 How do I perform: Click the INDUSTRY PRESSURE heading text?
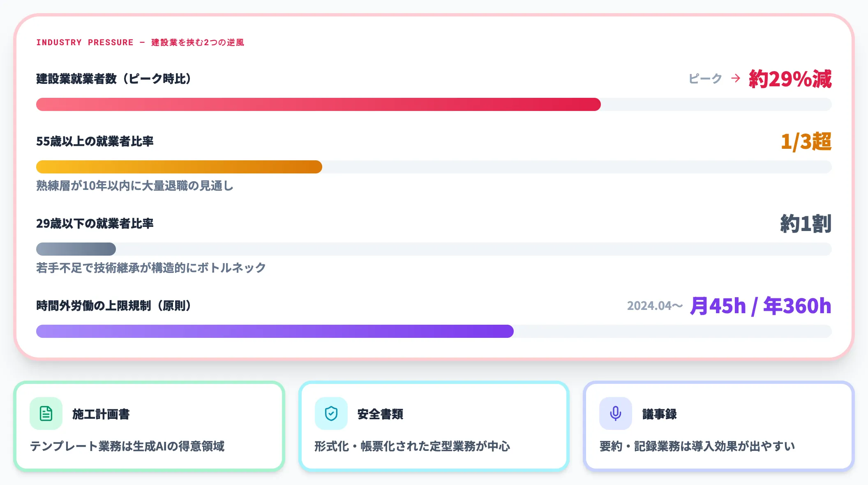click(x=140, y=42)
